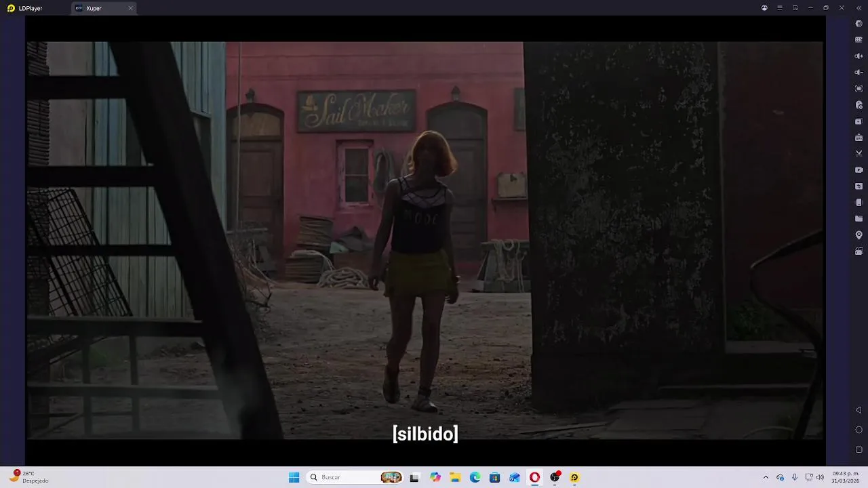Image resolution: width=868 pixels, height=488 pixels.
Task: Take a screenshot with the scissors icon
Action: (x=859, y=154)
